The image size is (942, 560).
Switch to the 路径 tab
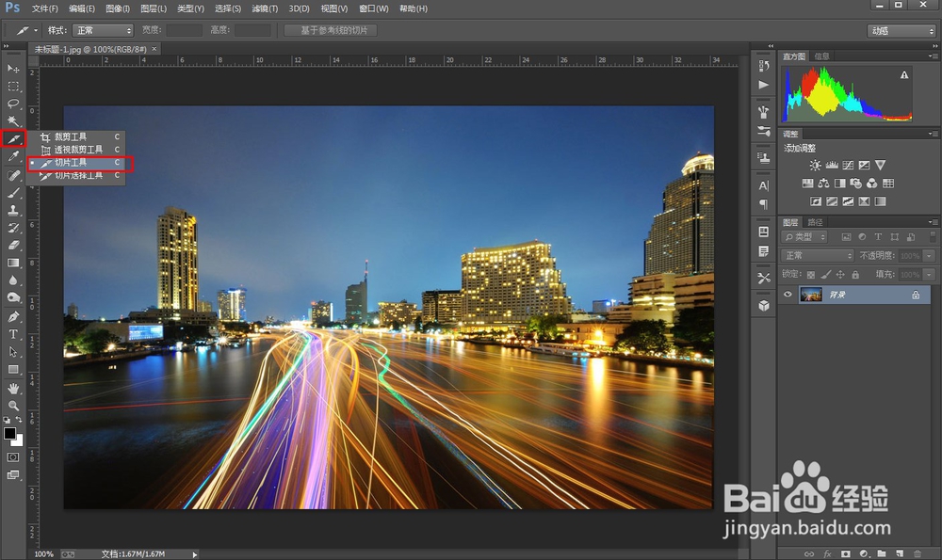(x=815, y=222)
